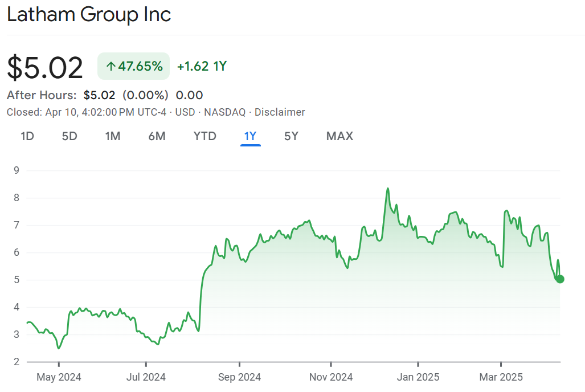Switch to the 1D time range tab
The width and height of the screenshot is (585, 392).
pyautogui.click(x=27, y=136)
